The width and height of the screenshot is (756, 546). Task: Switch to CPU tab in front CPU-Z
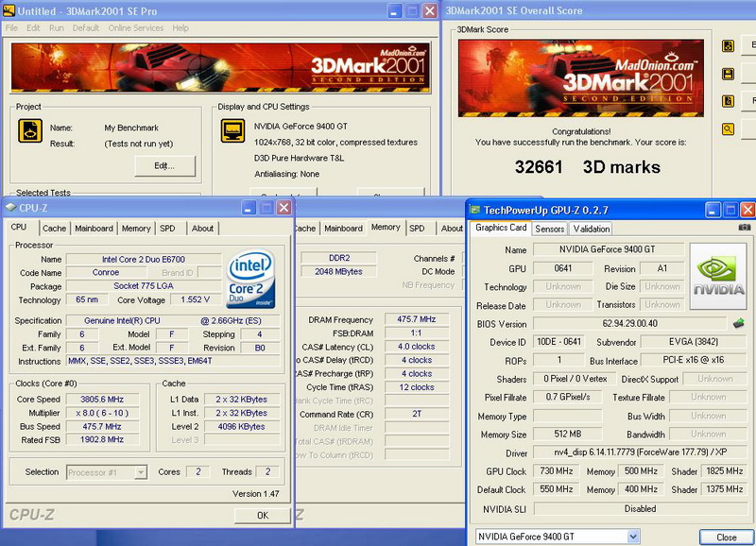tap(19, 227)
